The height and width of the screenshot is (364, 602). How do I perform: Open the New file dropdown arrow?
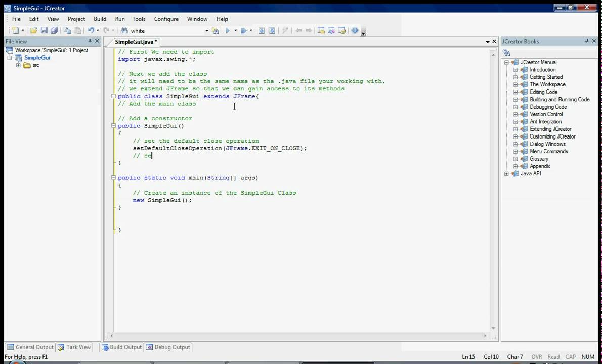click(x=23, y=31)
